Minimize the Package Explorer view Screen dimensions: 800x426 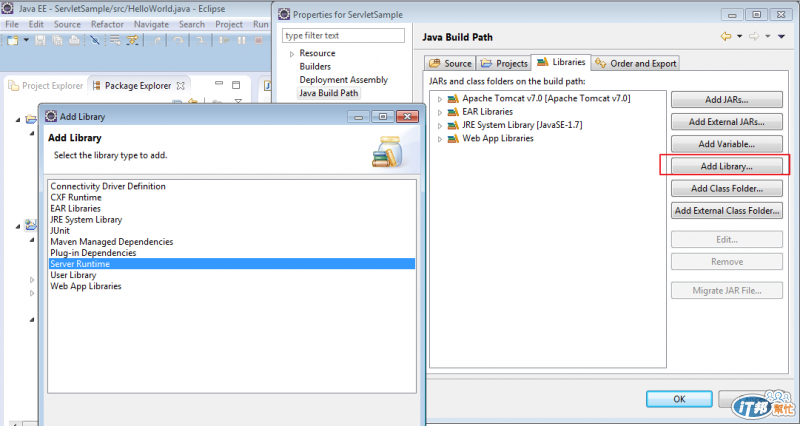tap(219, 83)
